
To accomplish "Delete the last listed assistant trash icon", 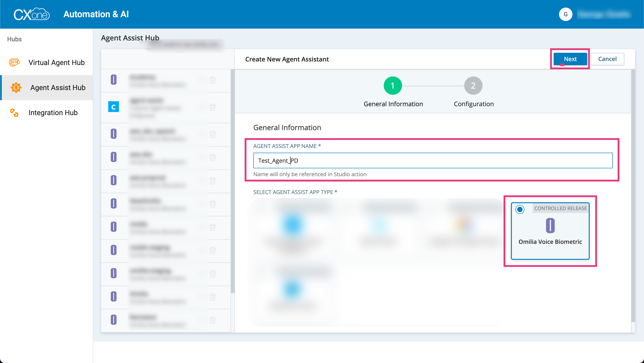I will [x=212, y=320].
